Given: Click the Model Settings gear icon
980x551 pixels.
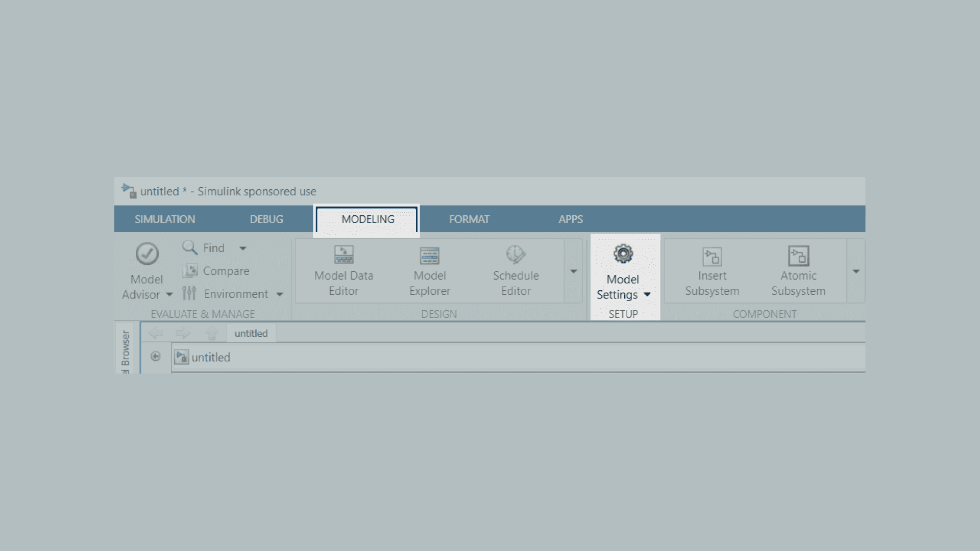Looking at the screenshot, I should 623,254.
